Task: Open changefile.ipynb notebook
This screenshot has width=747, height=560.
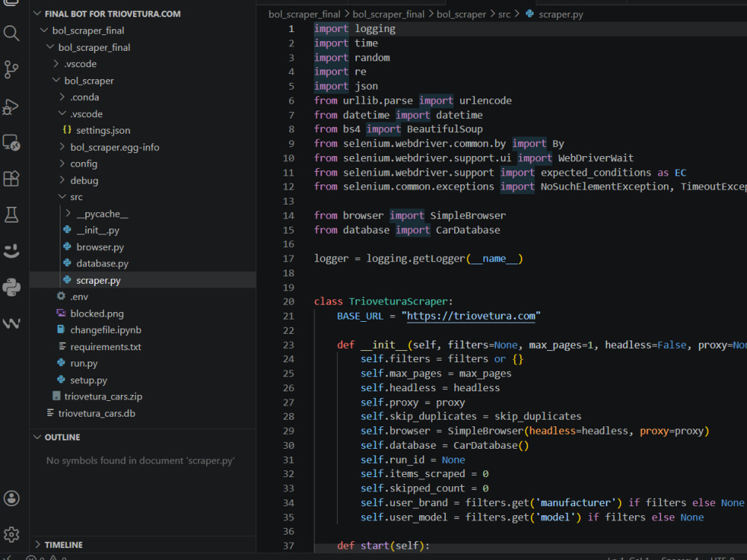Action: (x=106, y=329)
